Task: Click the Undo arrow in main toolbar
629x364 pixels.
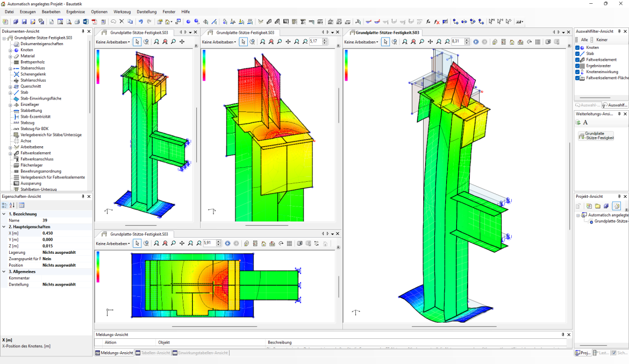Action: point(141,22)
